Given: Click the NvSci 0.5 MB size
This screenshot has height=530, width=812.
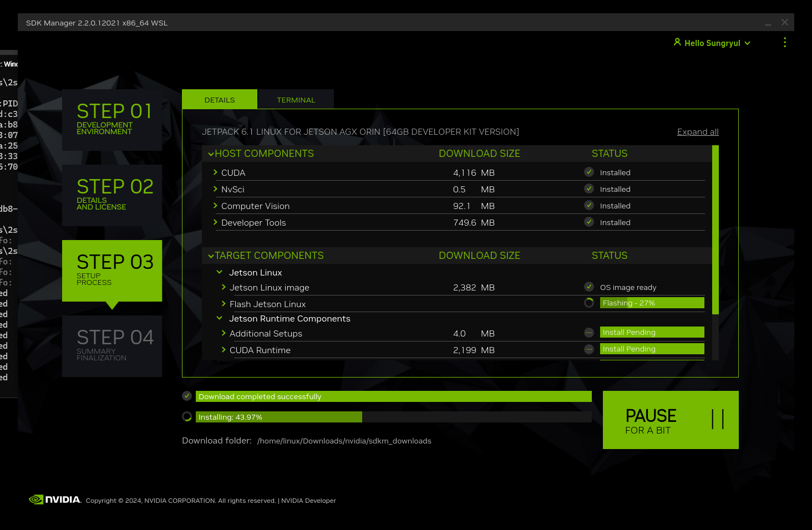Looking at the screenshot, I should click(474, 189).
